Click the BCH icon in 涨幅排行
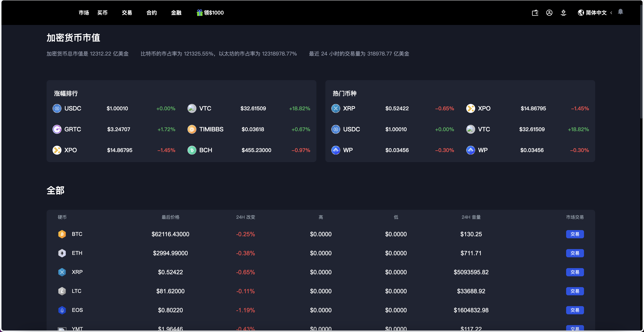 pos(192,150)
